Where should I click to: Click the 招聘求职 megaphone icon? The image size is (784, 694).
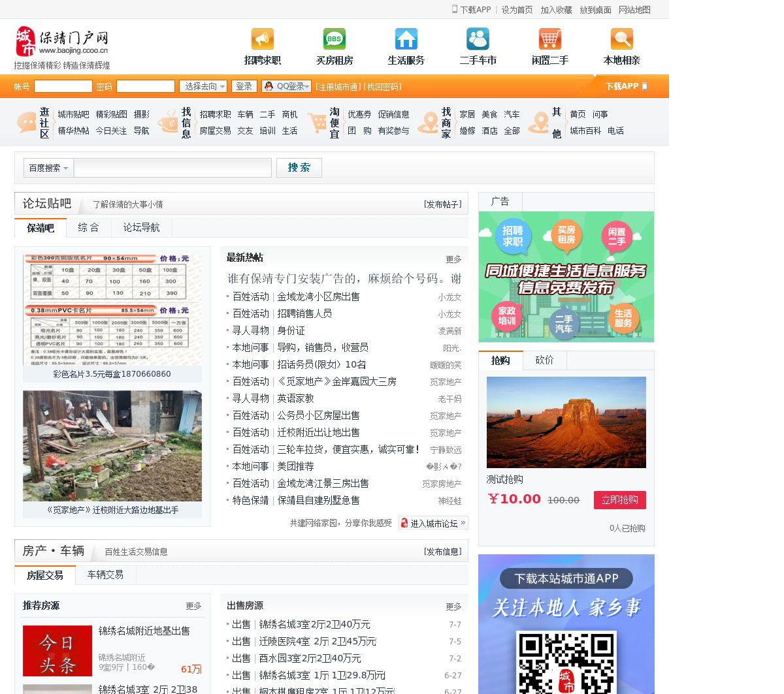[263, 39]
